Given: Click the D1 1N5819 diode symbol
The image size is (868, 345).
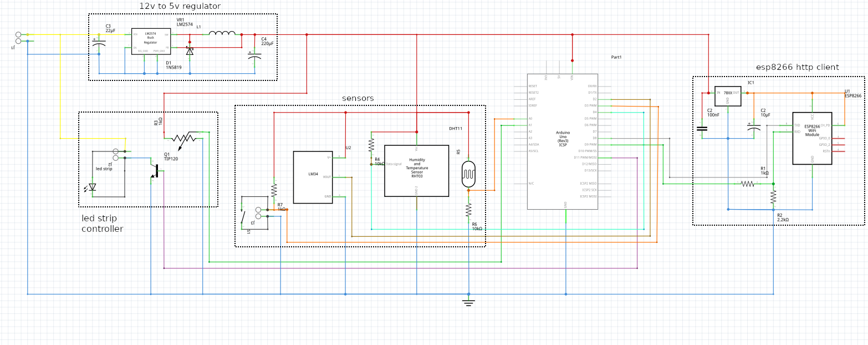Looking at the screenshot, I should 190,51.
